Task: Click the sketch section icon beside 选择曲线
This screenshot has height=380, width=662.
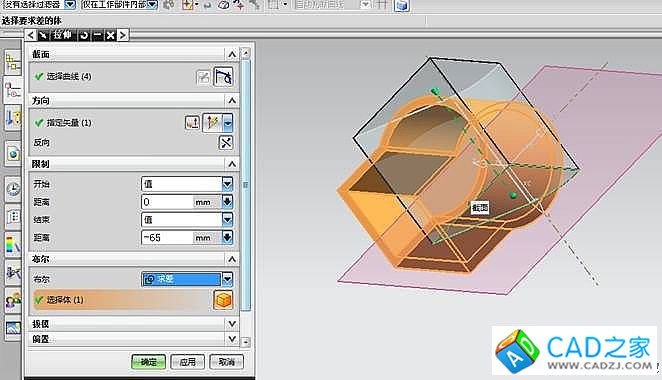Action: click(203, 77)
